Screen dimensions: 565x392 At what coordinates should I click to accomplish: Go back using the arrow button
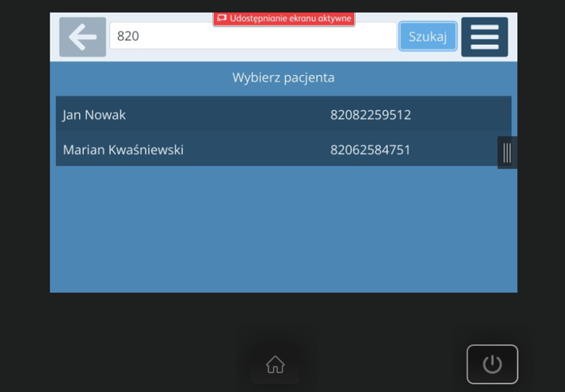(x=82, y=37)
